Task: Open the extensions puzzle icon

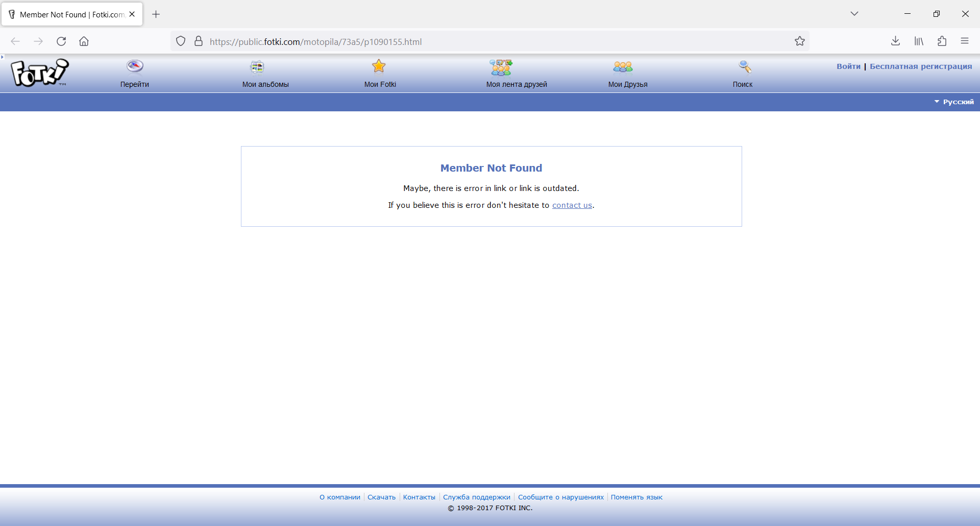Action: click(x=942, y=41)
